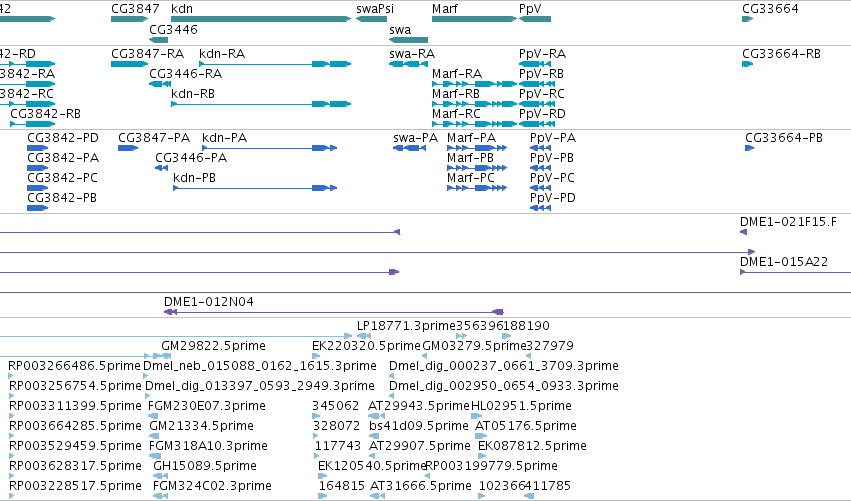Click the CG3842-PA protein label
This screenshot has width=851, height=501.
pos(63,158)
